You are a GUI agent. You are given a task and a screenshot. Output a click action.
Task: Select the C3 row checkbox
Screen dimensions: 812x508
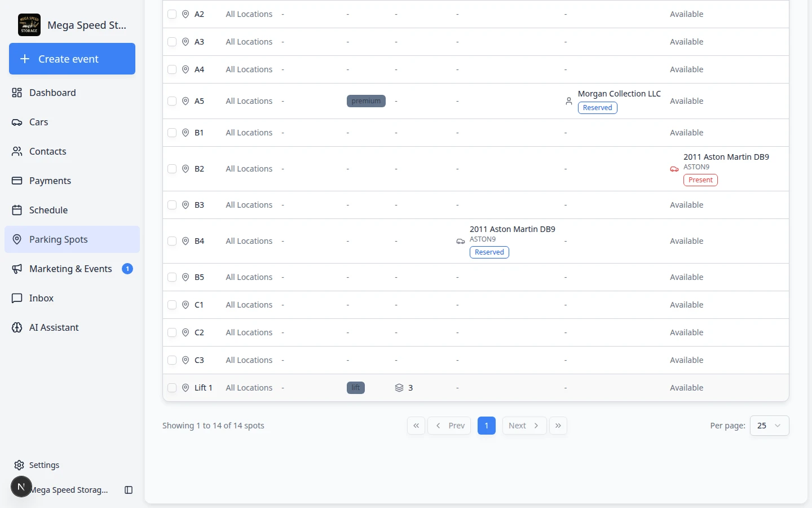point(172,360)
